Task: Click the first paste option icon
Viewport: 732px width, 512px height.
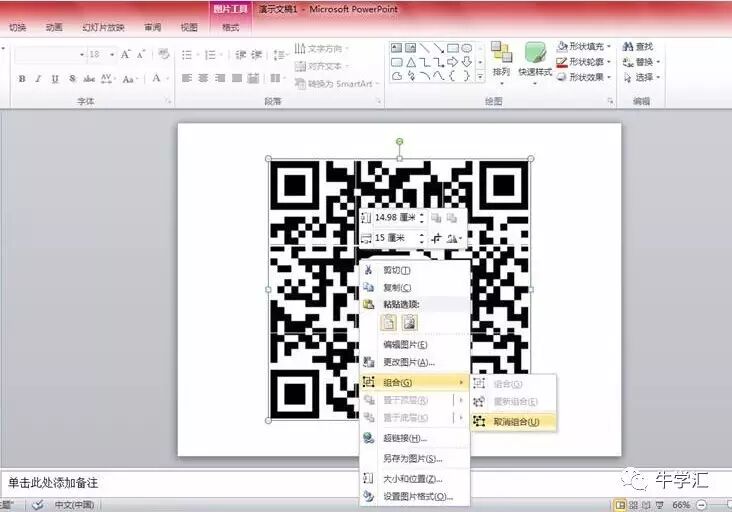Action: (388, 323)
